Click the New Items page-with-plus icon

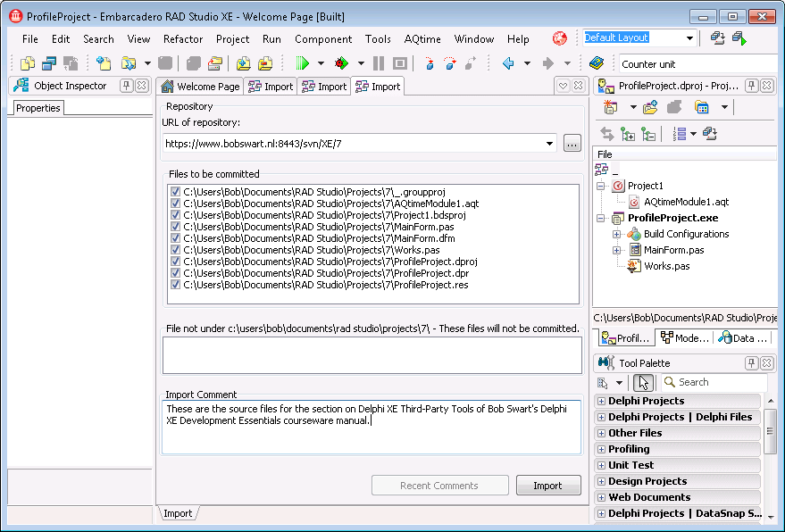click(x=104, y=63)
